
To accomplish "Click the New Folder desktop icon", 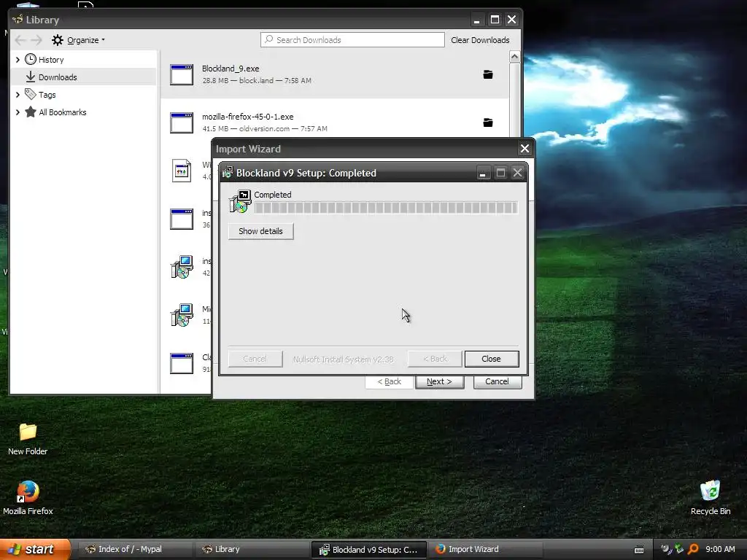I will click(x=28, y=439).
